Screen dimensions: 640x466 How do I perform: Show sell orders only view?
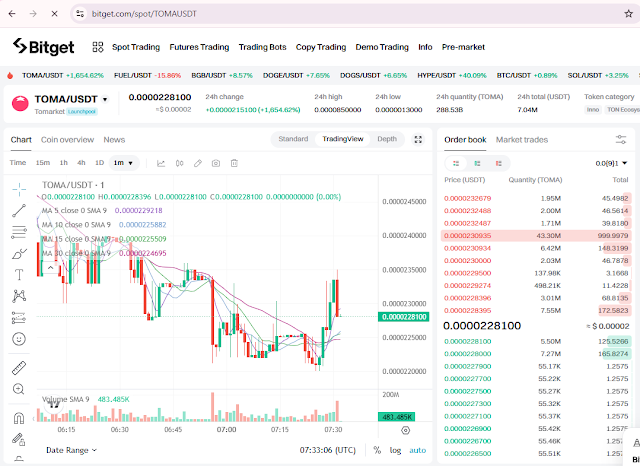point(498,163)
